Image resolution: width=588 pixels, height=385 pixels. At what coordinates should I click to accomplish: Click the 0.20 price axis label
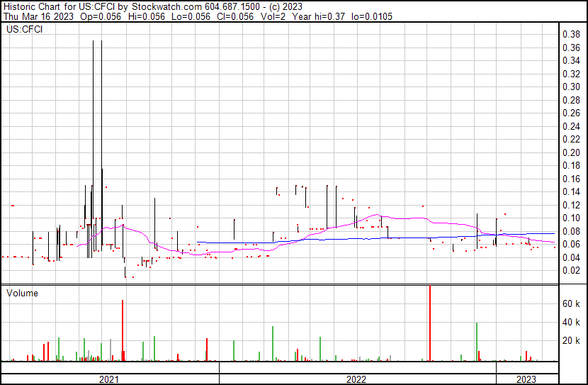[570, 152]
